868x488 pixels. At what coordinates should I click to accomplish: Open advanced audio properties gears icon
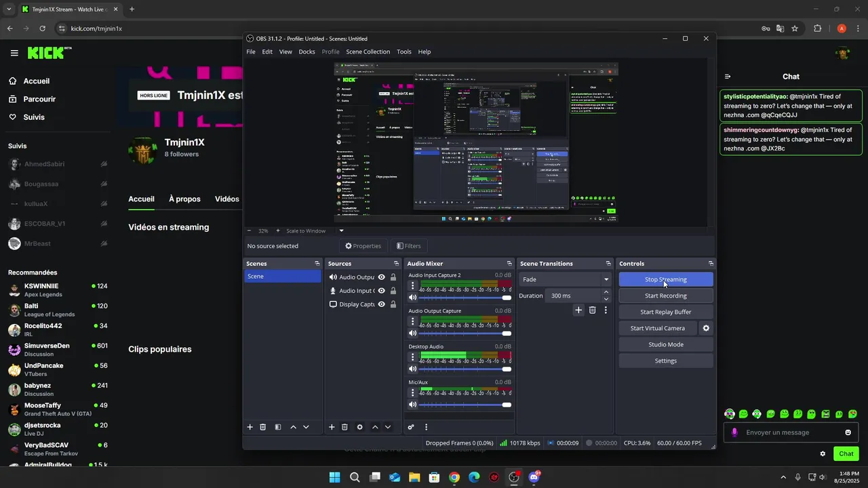tap(411, 427)
